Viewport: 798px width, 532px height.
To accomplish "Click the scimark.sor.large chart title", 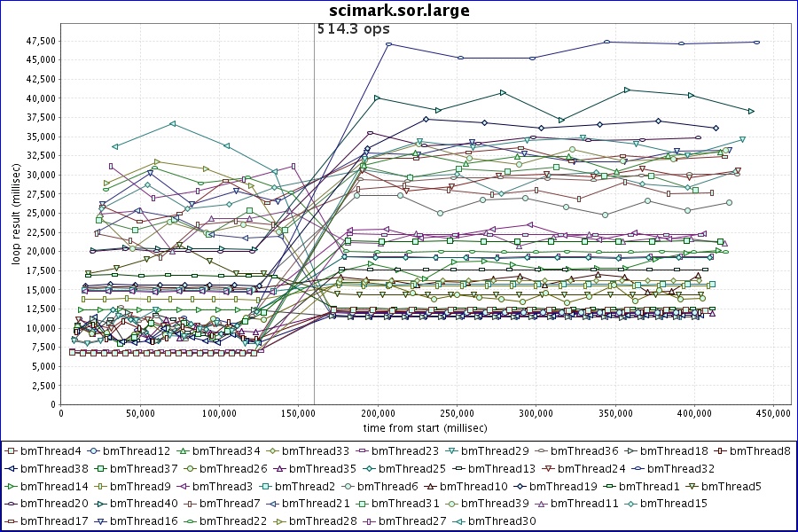I will (399, 11).
